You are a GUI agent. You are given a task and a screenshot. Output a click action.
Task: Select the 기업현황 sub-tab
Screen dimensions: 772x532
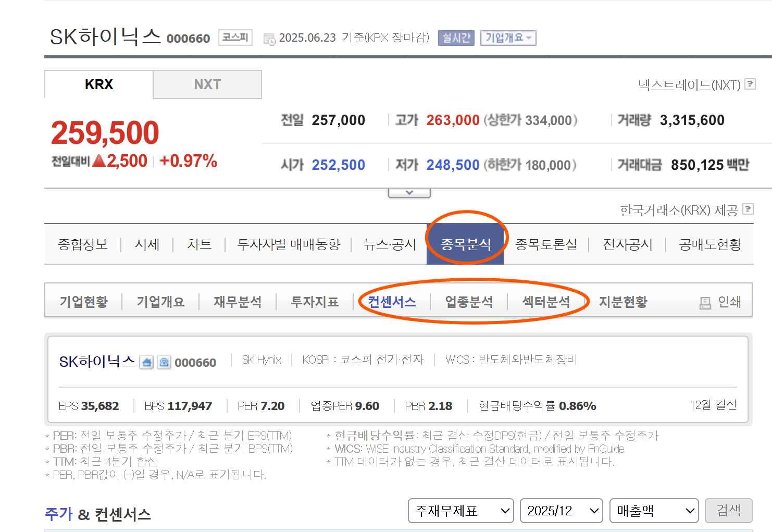tap(83, 302)
